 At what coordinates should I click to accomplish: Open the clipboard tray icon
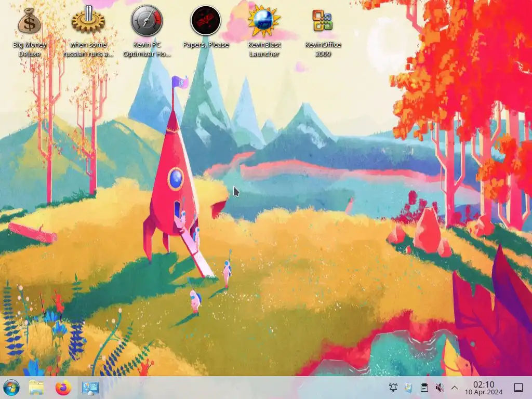424,388
